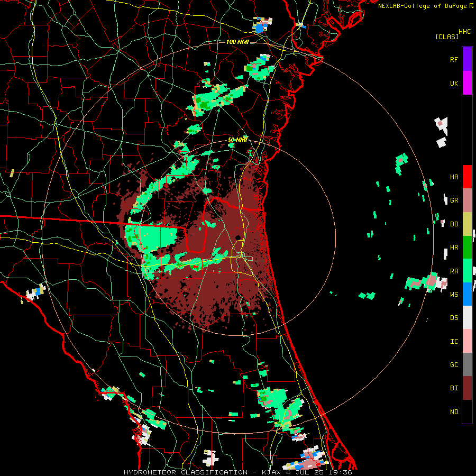Click the 100 NMI range ring label

tap(237, 42)
